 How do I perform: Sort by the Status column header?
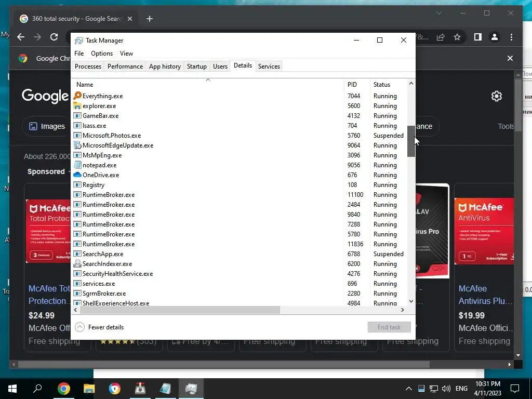coord(389,85)
